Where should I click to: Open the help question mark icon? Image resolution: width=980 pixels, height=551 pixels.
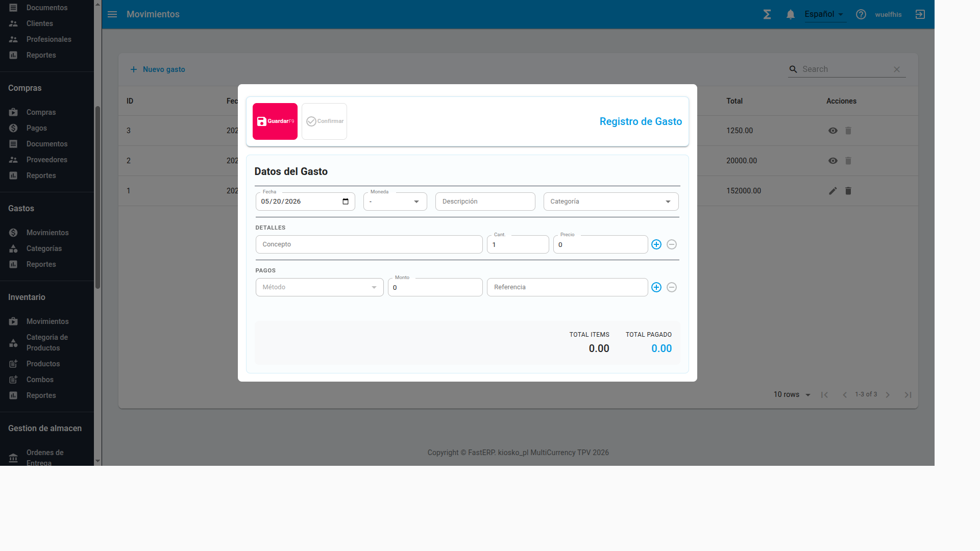tap(861, 14)
